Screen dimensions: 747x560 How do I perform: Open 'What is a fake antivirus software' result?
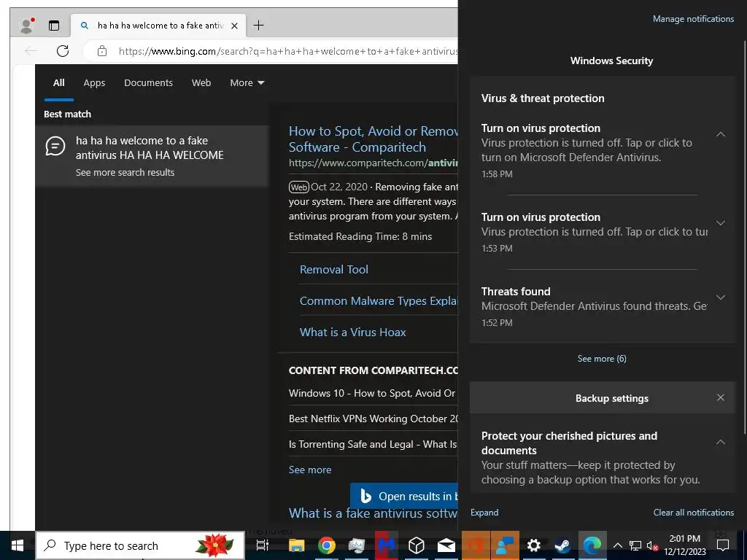point(373,513)
